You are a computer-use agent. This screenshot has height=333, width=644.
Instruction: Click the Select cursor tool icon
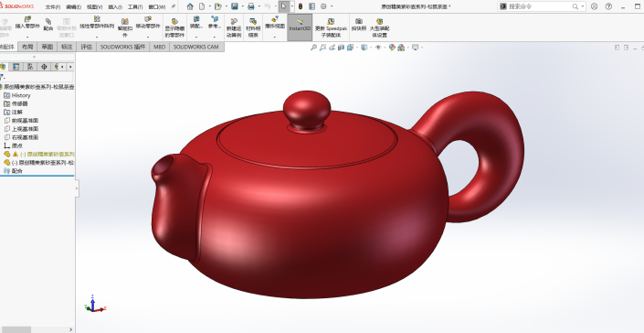[x=283, y=6]
